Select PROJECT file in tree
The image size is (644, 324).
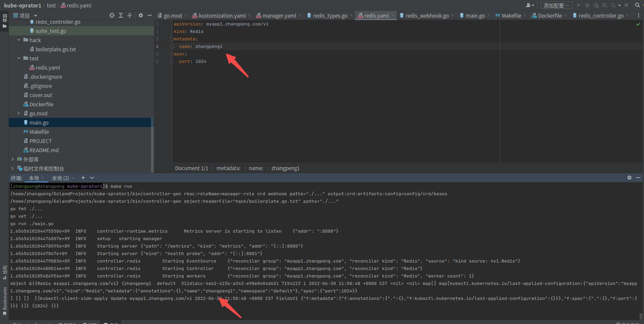click(x=40, y=141)
